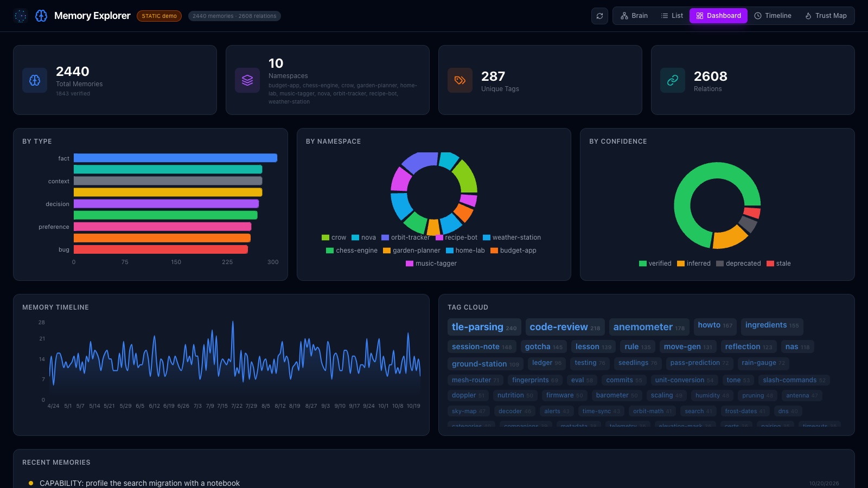This screenshot has width=868, height=488.
Task: Toggle the inferred legend entry
Action: (693, 264)
